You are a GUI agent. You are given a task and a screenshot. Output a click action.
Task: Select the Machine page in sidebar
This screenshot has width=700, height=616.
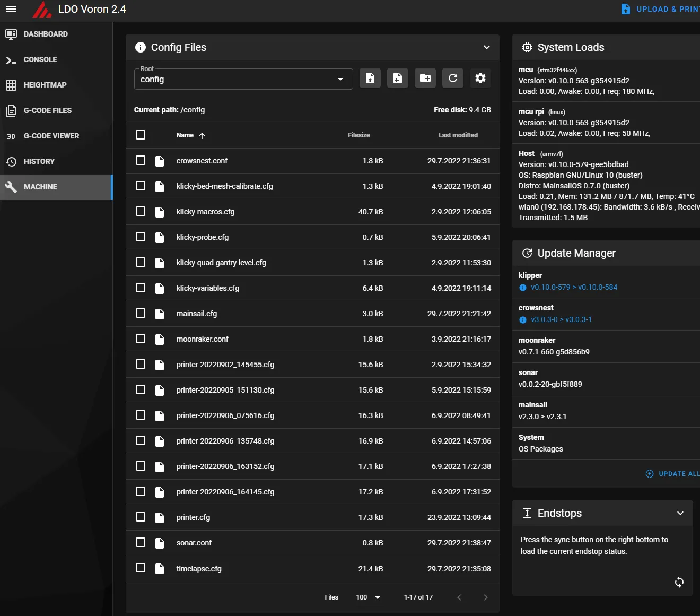(56, 187)
